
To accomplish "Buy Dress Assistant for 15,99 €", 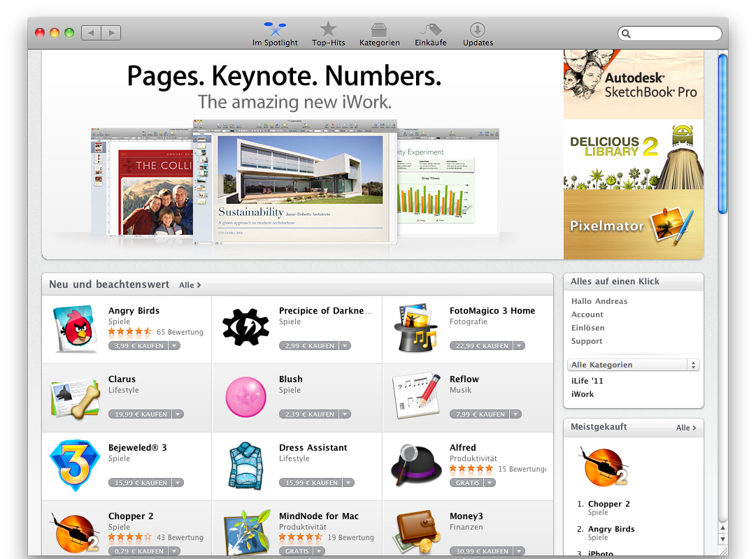I will click(311, 482).
